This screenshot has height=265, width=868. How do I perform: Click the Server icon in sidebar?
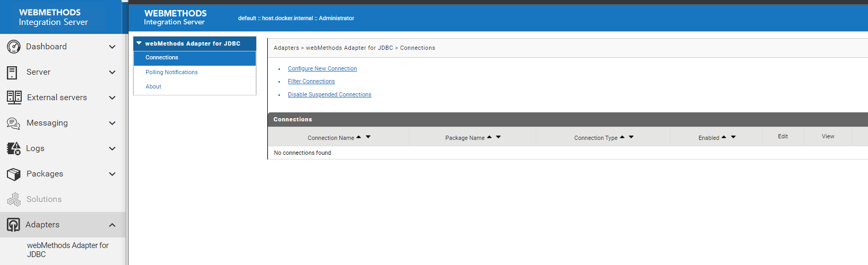tap(12, 72)
